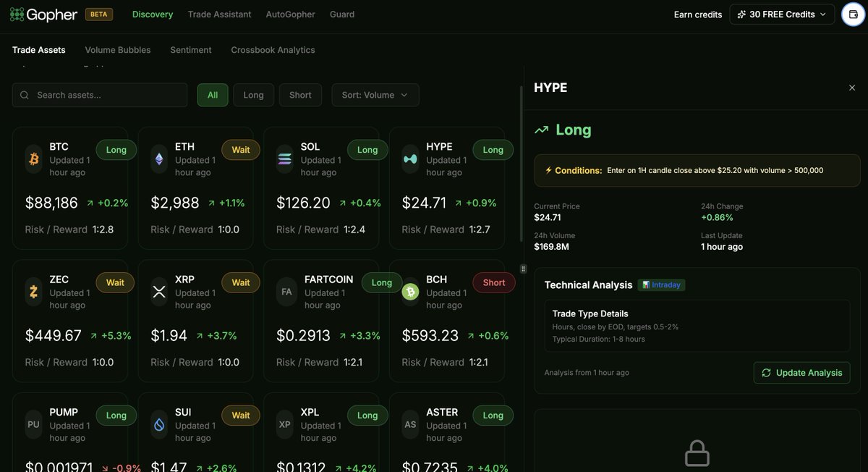Viewport: 868px width, 472px height.
Task: Click the 24h Volume value $169.8M
Action: 553,247
